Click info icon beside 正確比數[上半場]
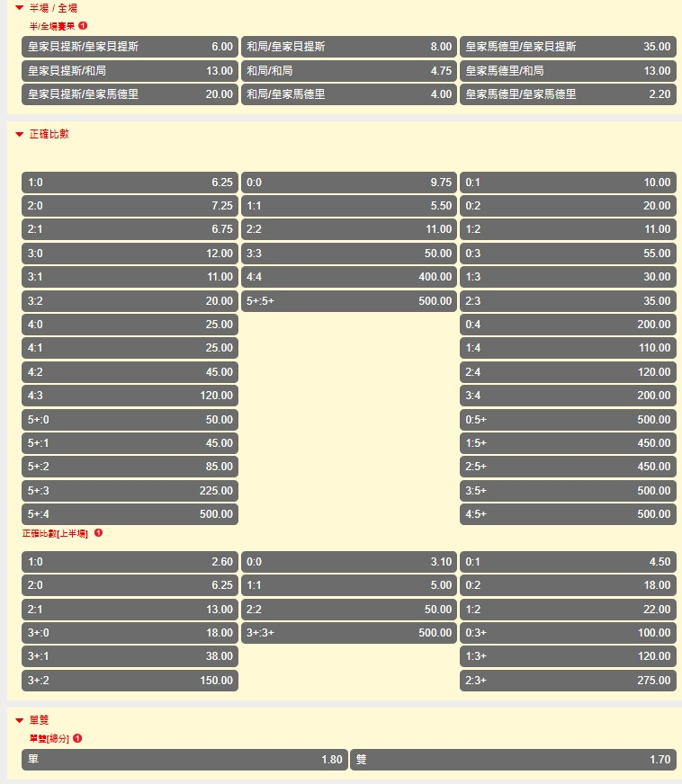Image resolution: width=682 pixels, height=784 pixels. (x=99, y=533)
